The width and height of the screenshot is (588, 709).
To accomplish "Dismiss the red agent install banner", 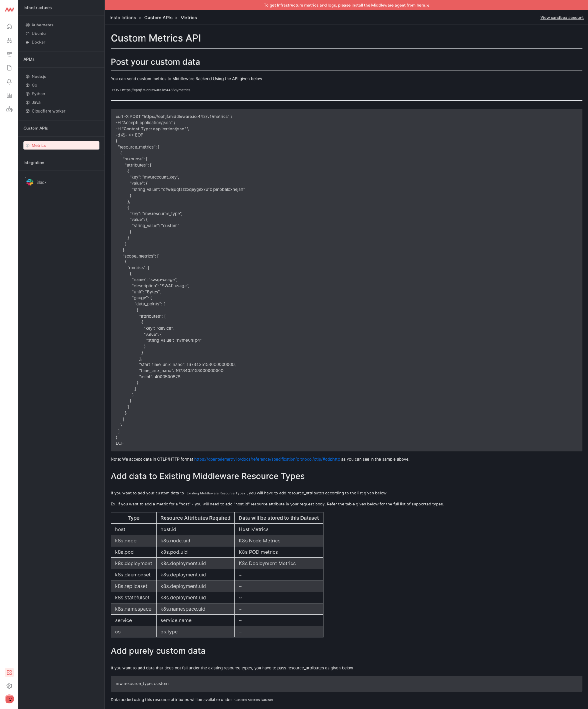I will 427,6.
